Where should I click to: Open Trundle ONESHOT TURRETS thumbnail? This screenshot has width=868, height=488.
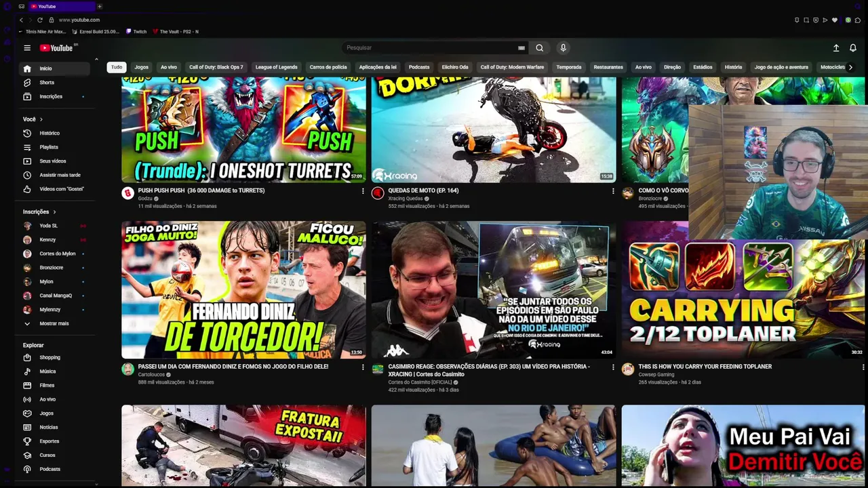pos(243,129)
